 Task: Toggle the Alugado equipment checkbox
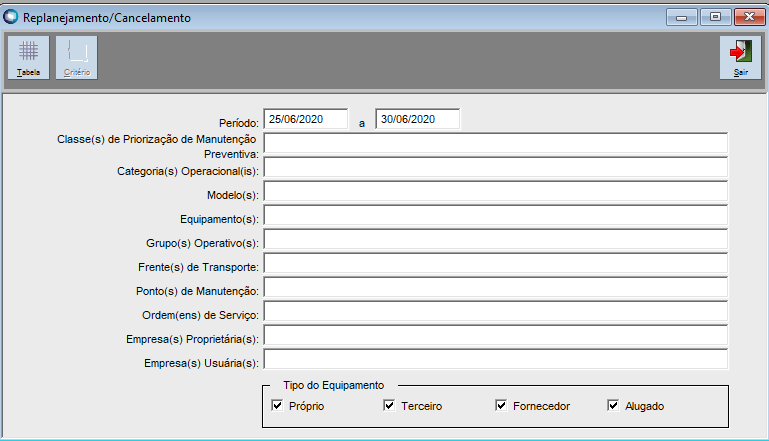coord(614,406)
